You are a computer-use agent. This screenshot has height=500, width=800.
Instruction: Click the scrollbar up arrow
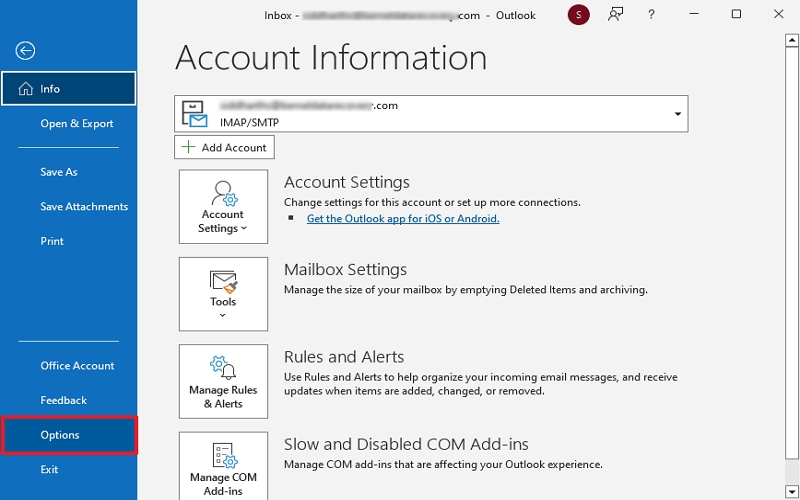(x=792, y=40)
